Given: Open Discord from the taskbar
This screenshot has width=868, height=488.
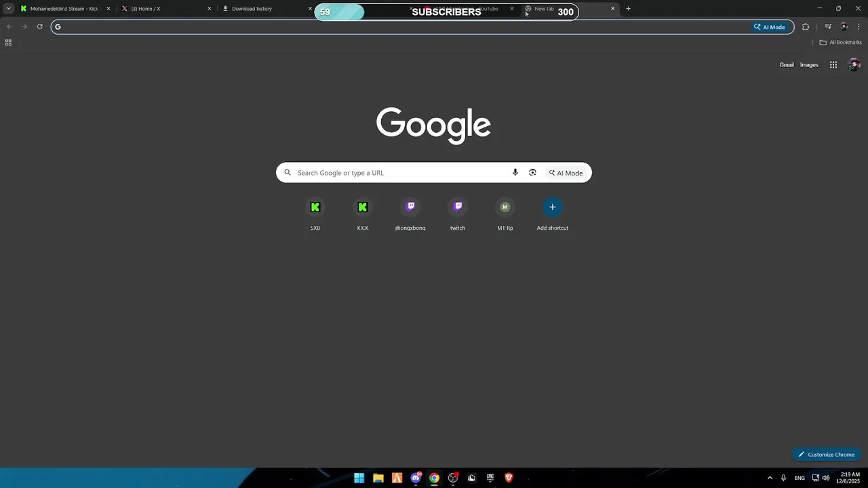Looking at the screenshot, I should coord(416,478).
